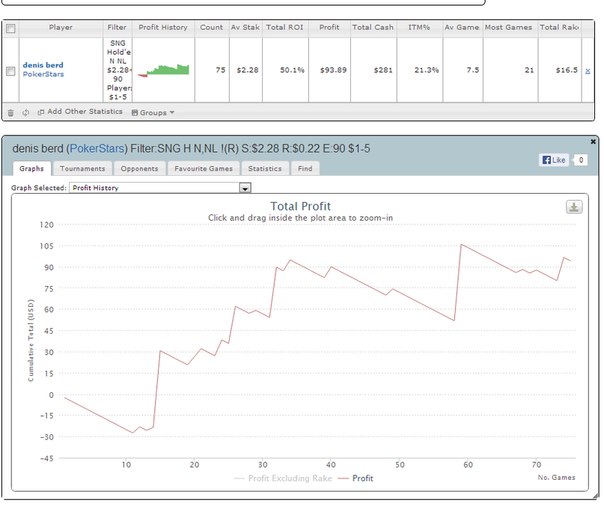Click the Count value 75

pyautogui.click(x=220, y=70)
